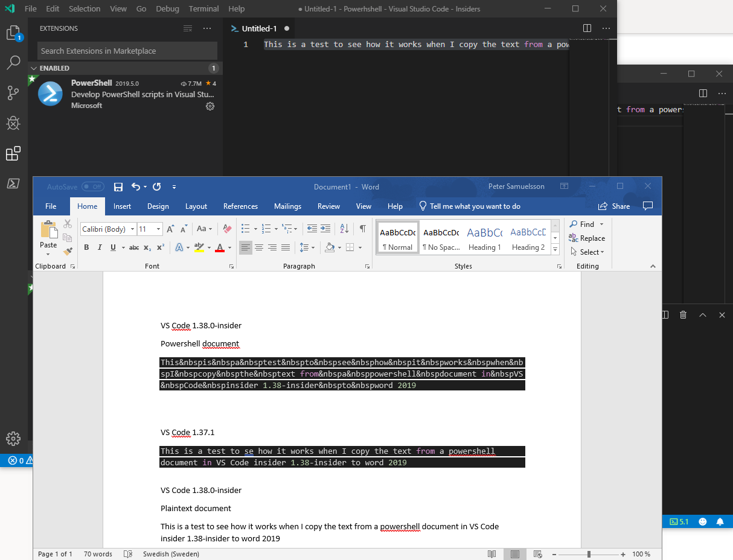Switch to Untitled-1 editor tab
The height and width of the screenshot is (560, 733).
(259, 28)
